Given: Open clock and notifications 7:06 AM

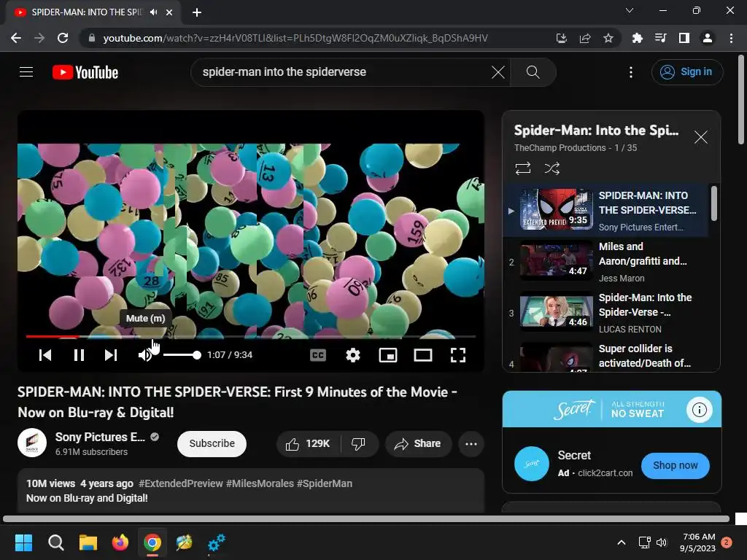Looking at the screenshot, I should pos(698,542).
